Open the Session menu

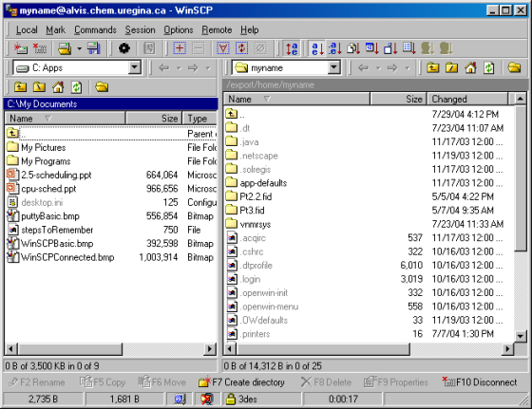point(140,29)
